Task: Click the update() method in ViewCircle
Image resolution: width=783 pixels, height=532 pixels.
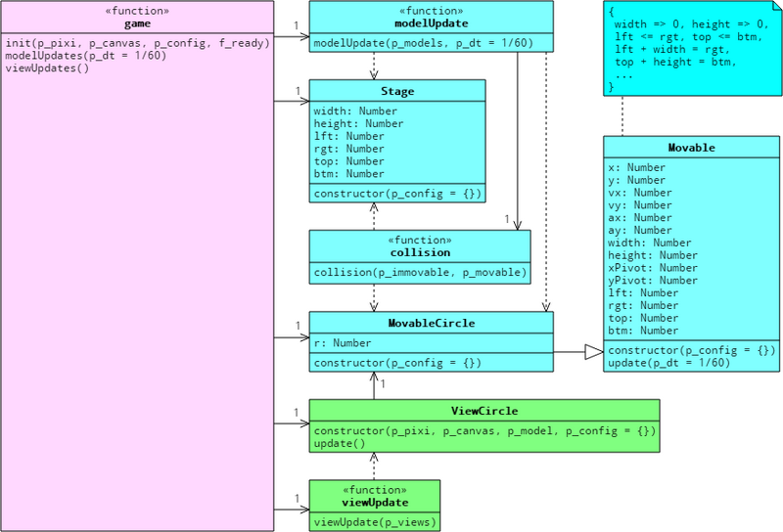Action: coord(340,443)
